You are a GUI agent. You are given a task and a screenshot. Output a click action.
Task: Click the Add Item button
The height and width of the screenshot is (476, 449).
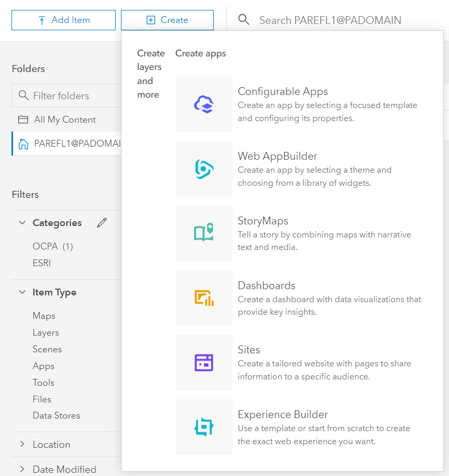(64, 20)
